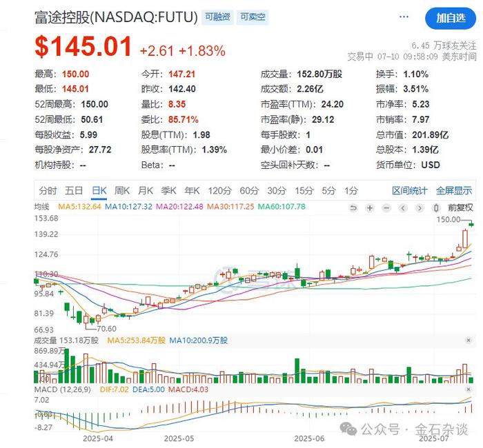Switch to the 120分 chart tab
Viewport: 483px width, 448px height.
click(219, 191)
